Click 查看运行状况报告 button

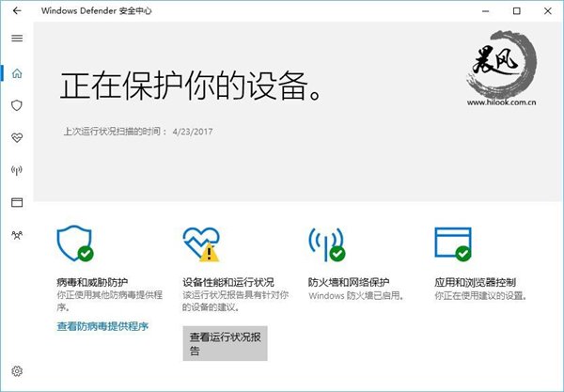[226, 343]
